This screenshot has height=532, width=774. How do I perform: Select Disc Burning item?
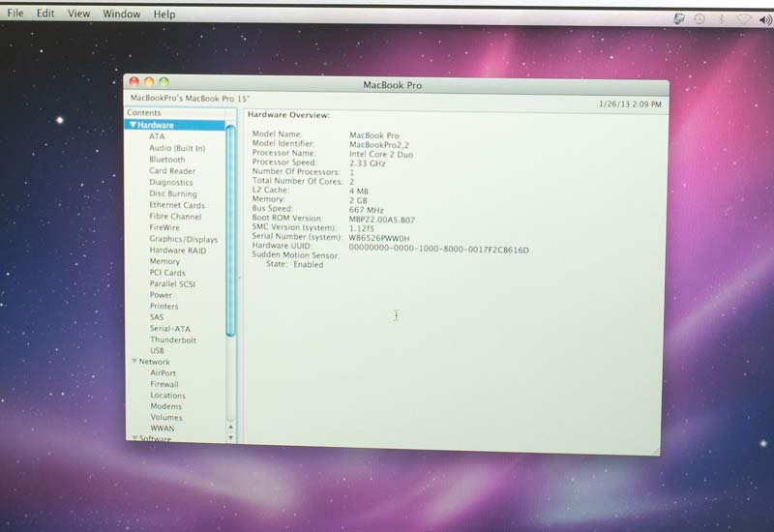173,193
